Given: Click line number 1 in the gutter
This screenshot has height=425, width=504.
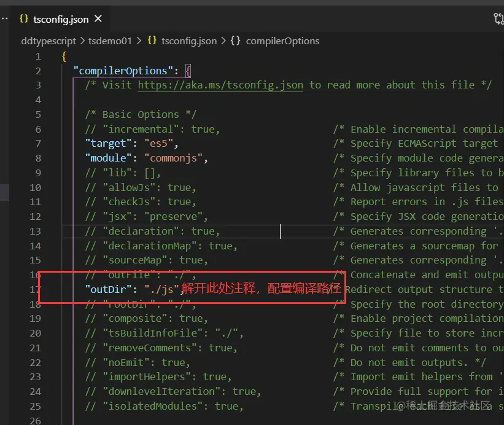Looking at the screenshot, I should (38, 57).
